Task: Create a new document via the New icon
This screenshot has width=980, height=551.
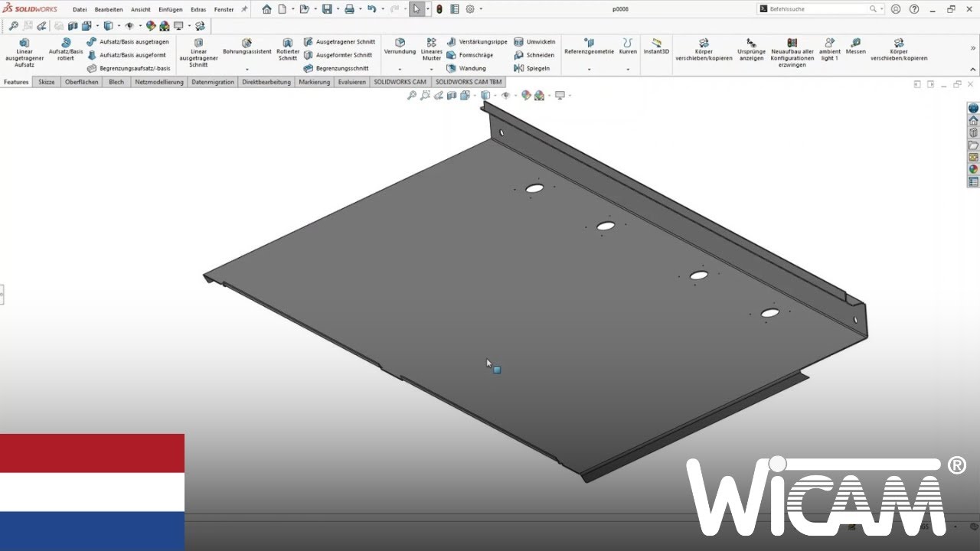Action: click(x=283, y=9)
